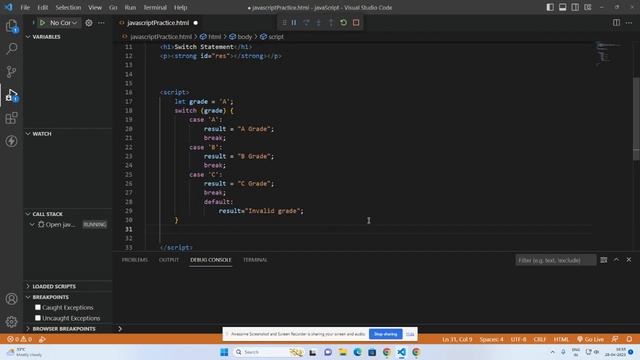Open the Terminal menu
Viewport: 640px width, 360px height.
click(155, 7)
